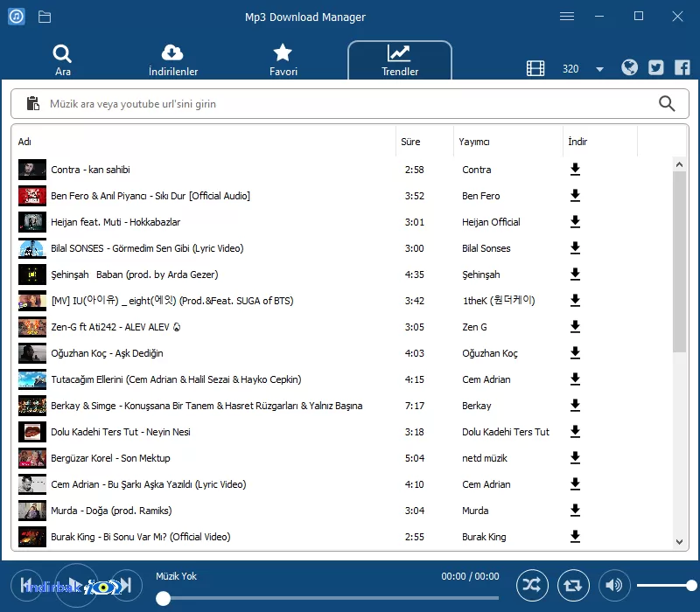Click the Ben Fero song thumbnail
The image size is (700, 612).
click(32, 196)
